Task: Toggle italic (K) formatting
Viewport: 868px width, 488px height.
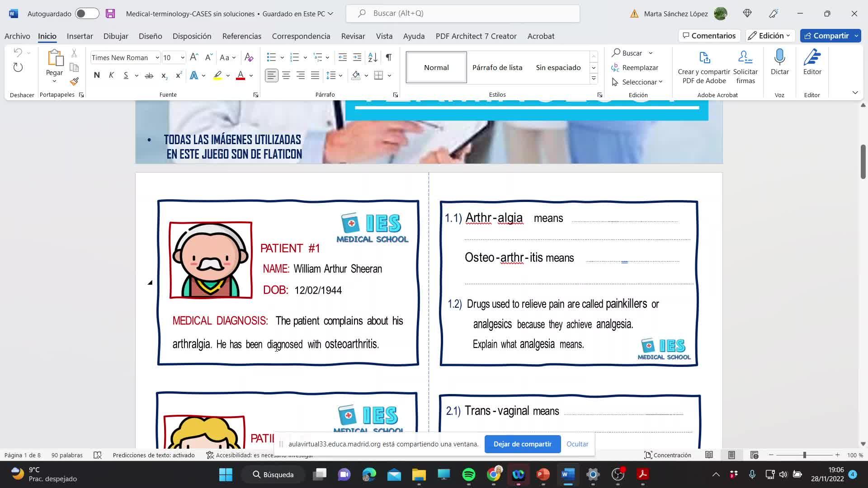Action: 111,75
